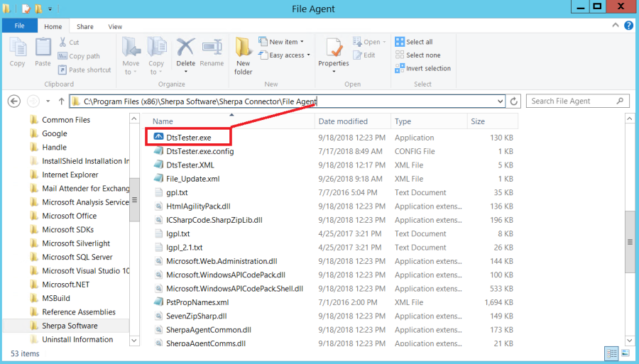Expand the Easy access dropdown
The width and height of the screenshot is (639, 364).
pyautogui.click(x=286, y=55)
